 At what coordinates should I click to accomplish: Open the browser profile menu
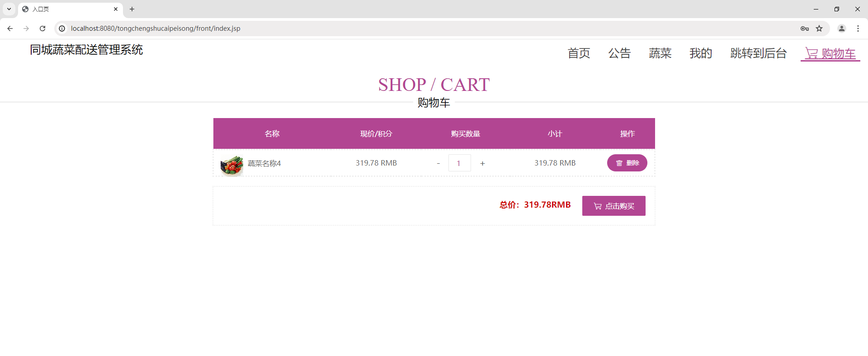(x=842, y=28)
